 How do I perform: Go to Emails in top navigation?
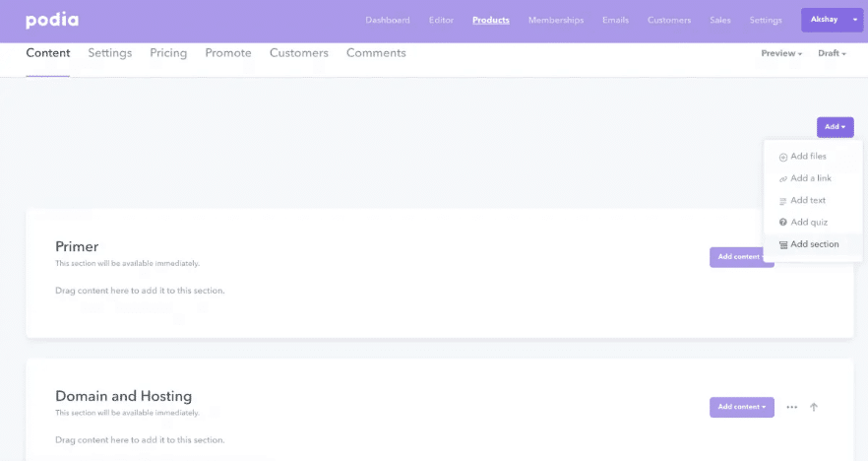[616, 20]
